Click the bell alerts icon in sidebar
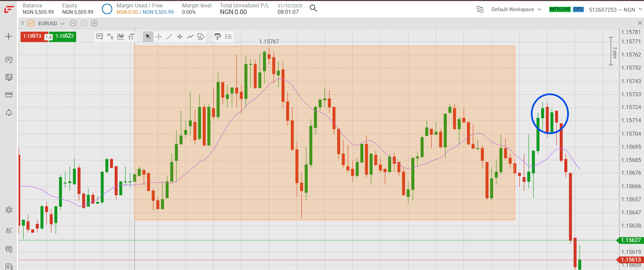Screen dimensions: 644x270 pos(9,112)
